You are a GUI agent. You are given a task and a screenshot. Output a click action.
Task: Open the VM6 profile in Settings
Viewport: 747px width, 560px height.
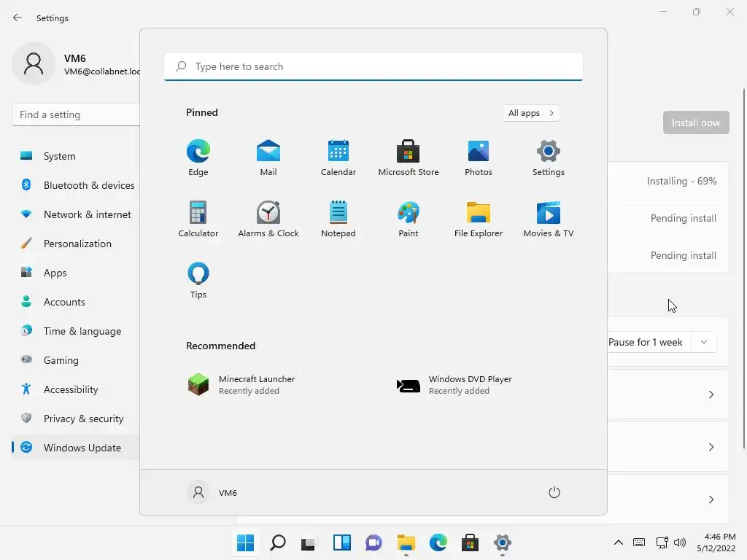point(76,64)
